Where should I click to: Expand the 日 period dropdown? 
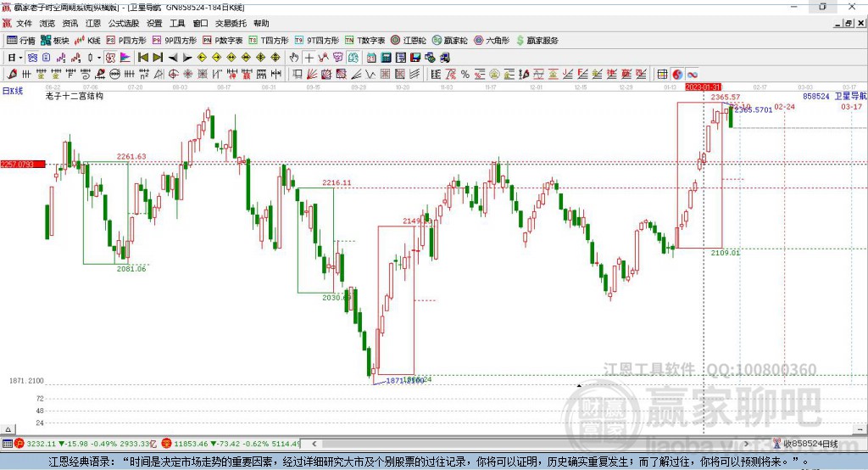click(x=20, y=58)
